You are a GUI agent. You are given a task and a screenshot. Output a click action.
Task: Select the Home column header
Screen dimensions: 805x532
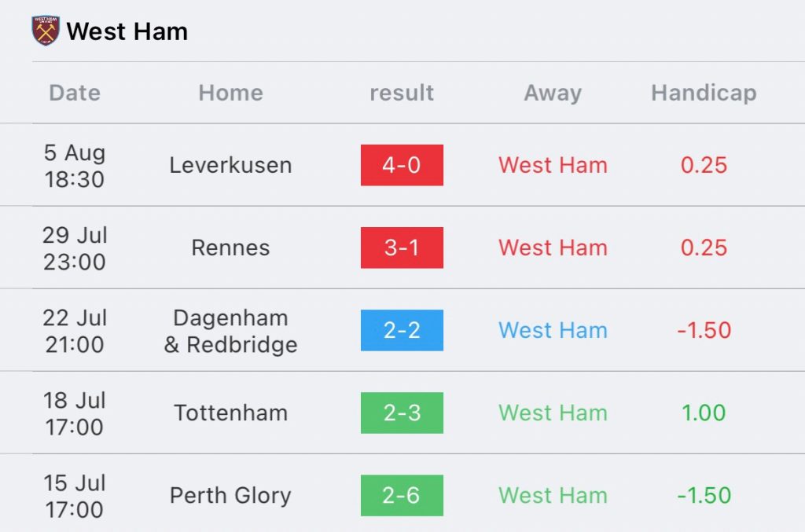point(230,93)
